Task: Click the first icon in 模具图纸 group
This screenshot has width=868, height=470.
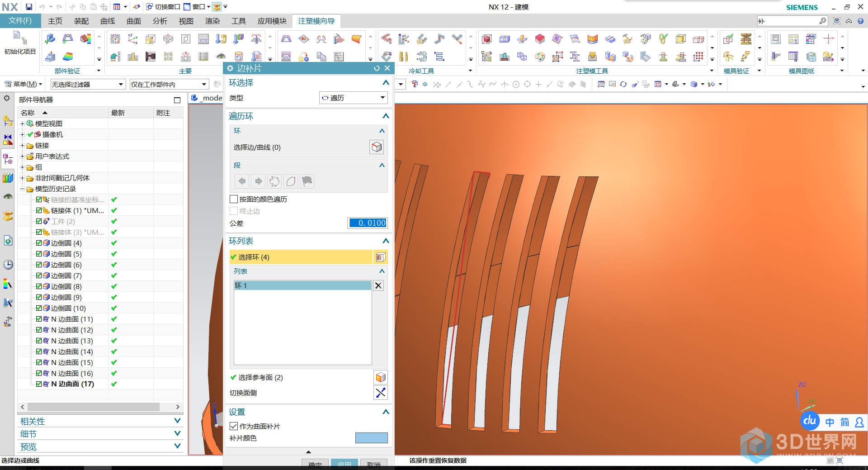Action: pyautogui.click(x=776, y=39)
